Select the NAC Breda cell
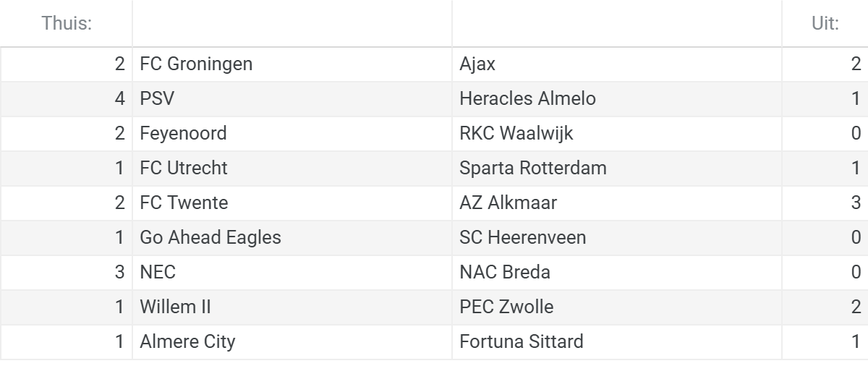The image size is (868, 366). (x=617, y=273)
